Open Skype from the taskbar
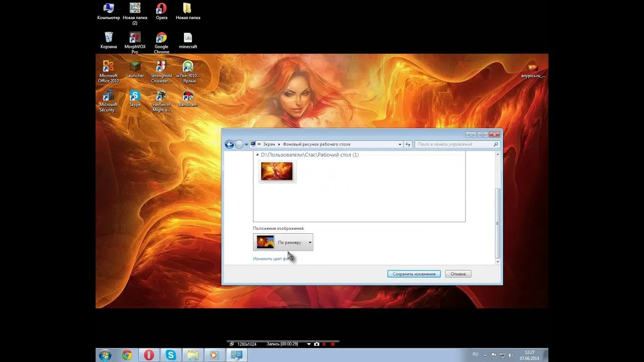The width and height of the screenshot is (644, 362). pyautogui.click(x=171, y=355)
